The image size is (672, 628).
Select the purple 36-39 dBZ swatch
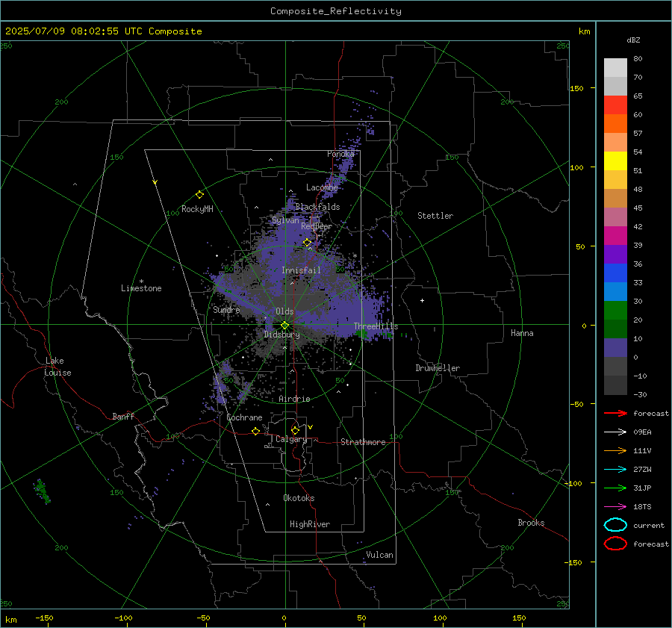point(615,255)
